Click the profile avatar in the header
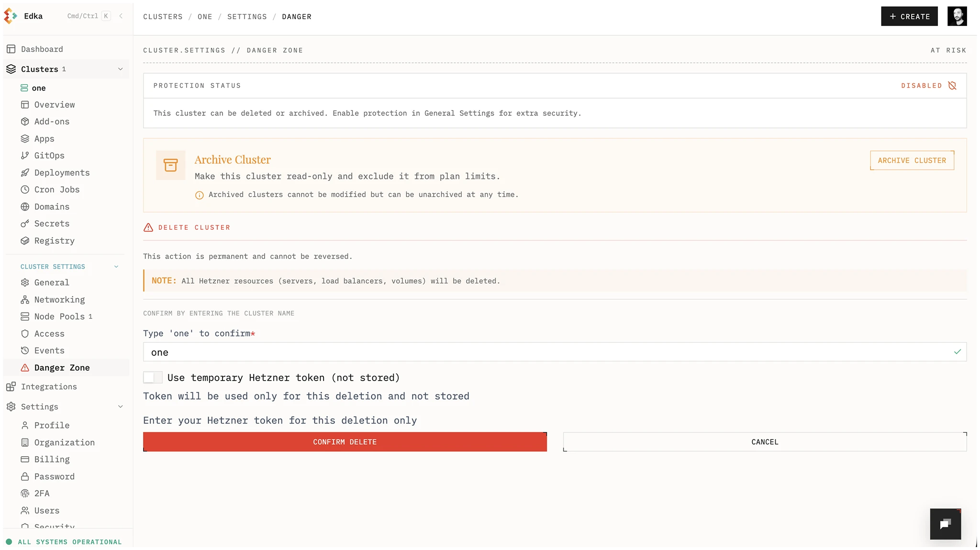 [x=957, y=16]
